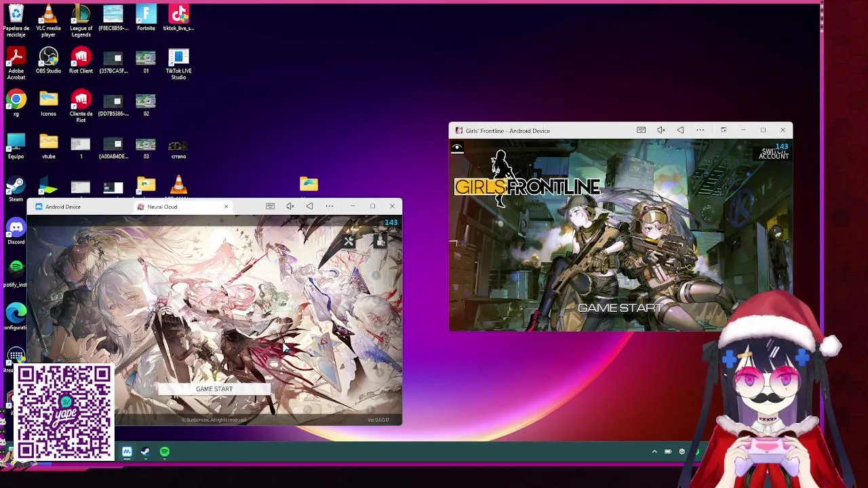Image resolution: width=868 pixels, height=488 pixels.
Task: Switch to the Android Device tab
Action: [x=62, y=207]
